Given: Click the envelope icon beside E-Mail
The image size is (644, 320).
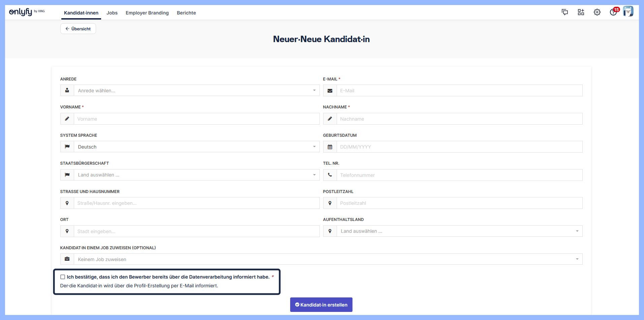Looking at the screenshot, I should coord(330,91).
